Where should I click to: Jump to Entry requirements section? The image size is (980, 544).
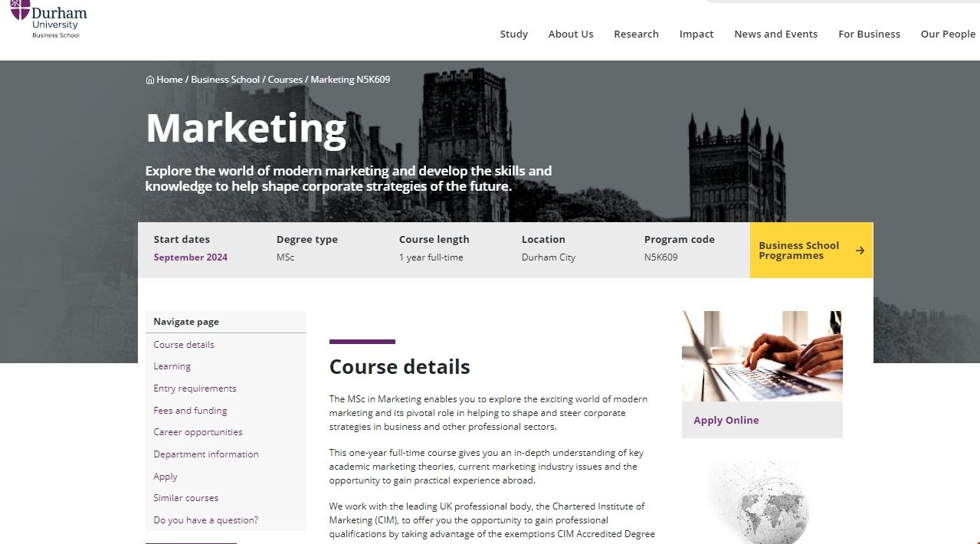tap(195, 388)
